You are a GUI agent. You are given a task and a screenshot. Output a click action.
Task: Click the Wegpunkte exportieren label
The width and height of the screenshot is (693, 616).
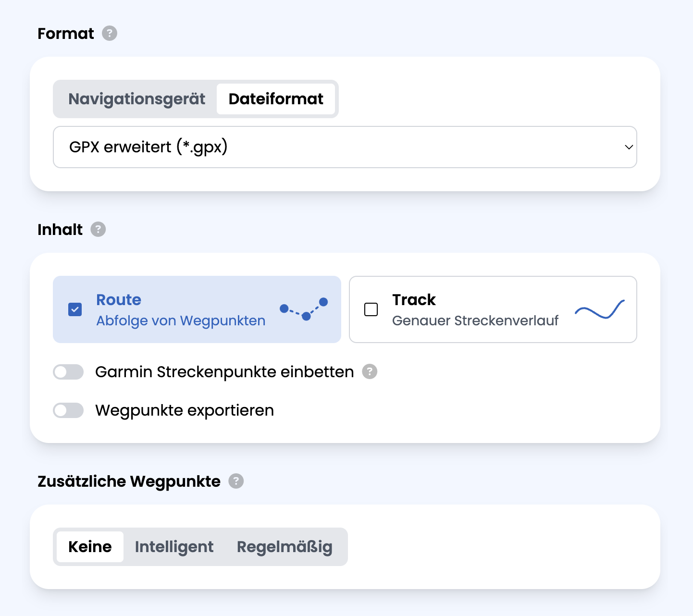click(185, 410)
